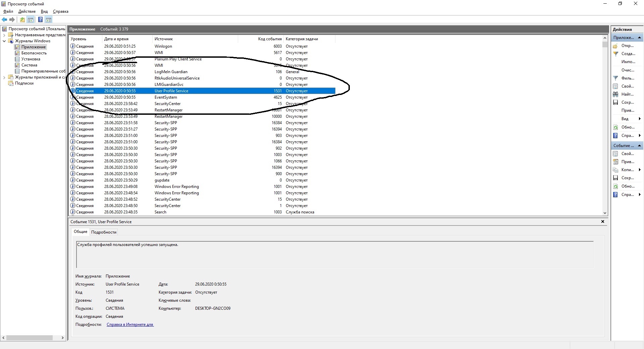The width and height of the screenshot is (644, 349).
Task: Click the event list scroll-down arrow
Action: pyautogui.click(x=605, y=213)
